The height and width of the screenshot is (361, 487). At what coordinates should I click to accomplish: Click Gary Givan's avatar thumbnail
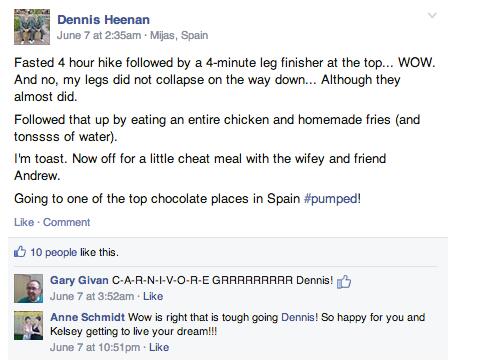point(28,288)
